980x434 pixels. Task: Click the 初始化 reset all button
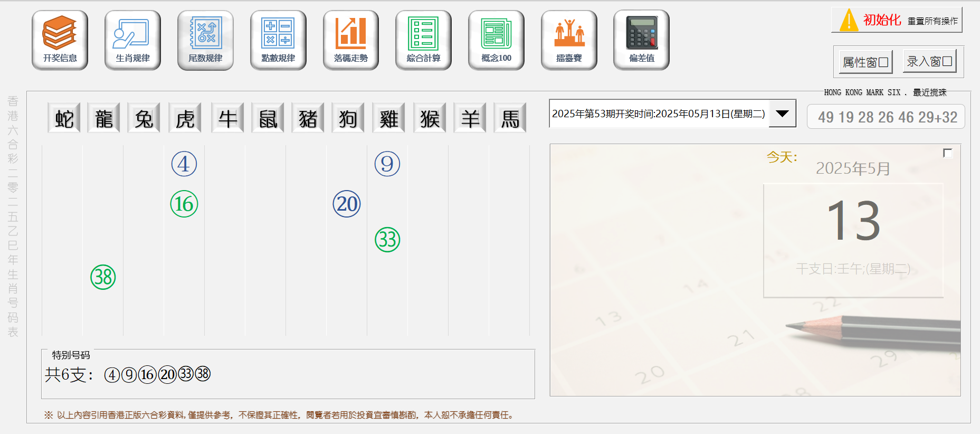tap(897, 20)
